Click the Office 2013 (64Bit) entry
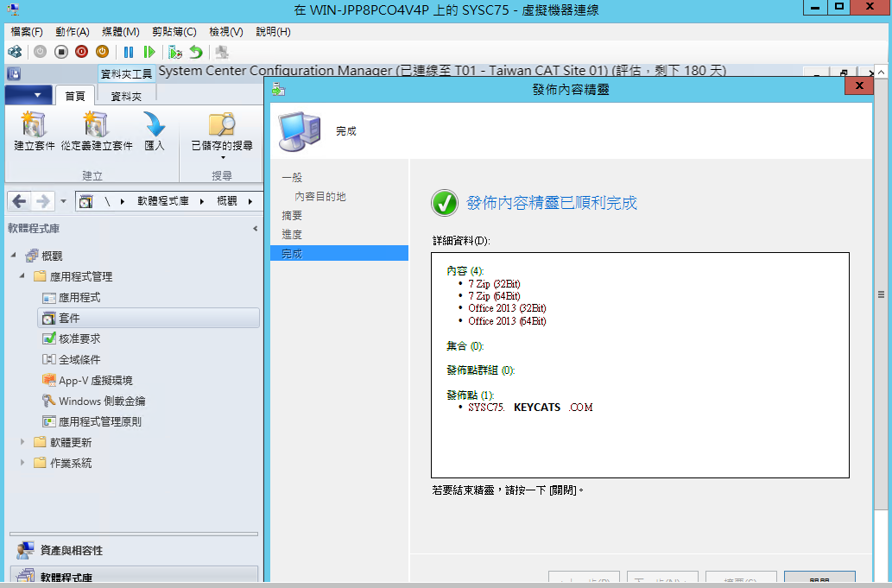 pyautogui.click(x=507, y=320)
